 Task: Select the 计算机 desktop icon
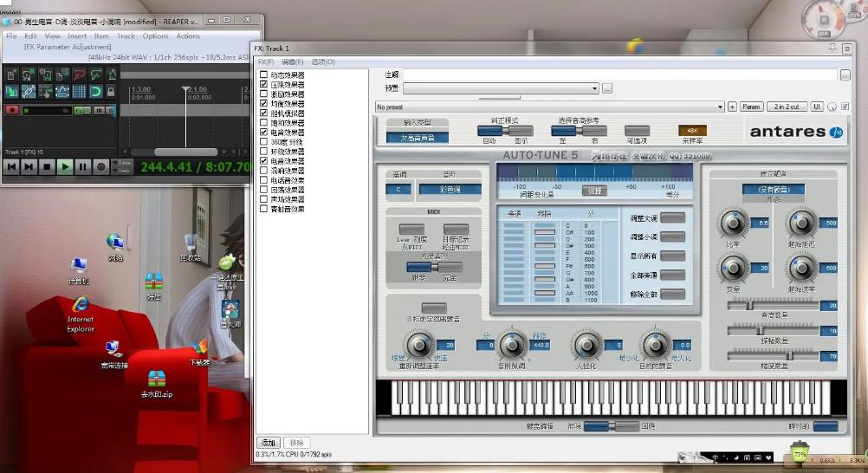point(79,271)
